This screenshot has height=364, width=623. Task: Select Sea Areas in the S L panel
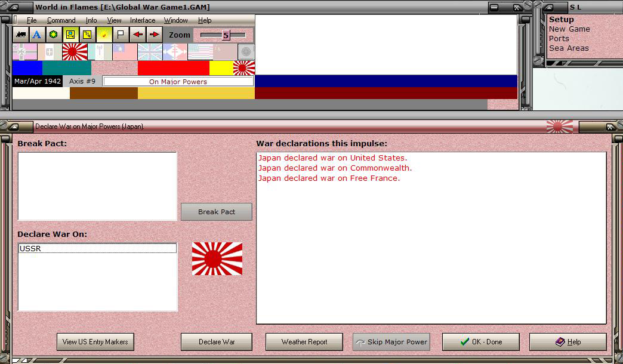point(569,48)
